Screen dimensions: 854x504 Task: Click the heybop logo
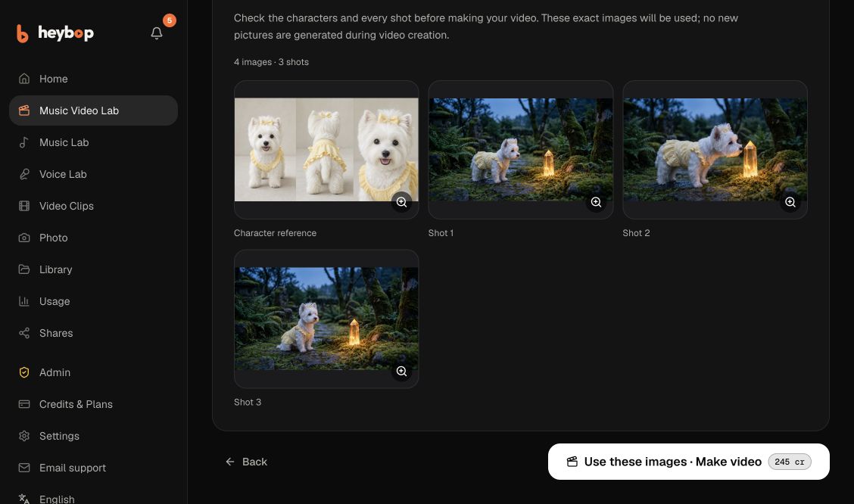pos(55,33)
